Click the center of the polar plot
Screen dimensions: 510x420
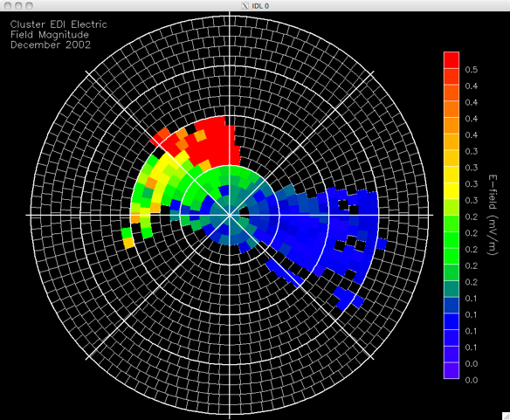click(x=230, y=215)
